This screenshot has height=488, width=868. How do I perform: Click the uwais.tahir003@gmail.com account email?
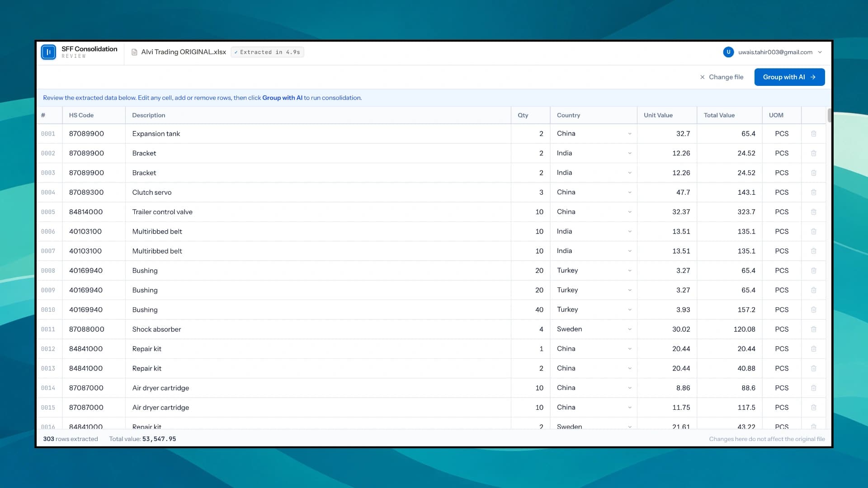775,52
